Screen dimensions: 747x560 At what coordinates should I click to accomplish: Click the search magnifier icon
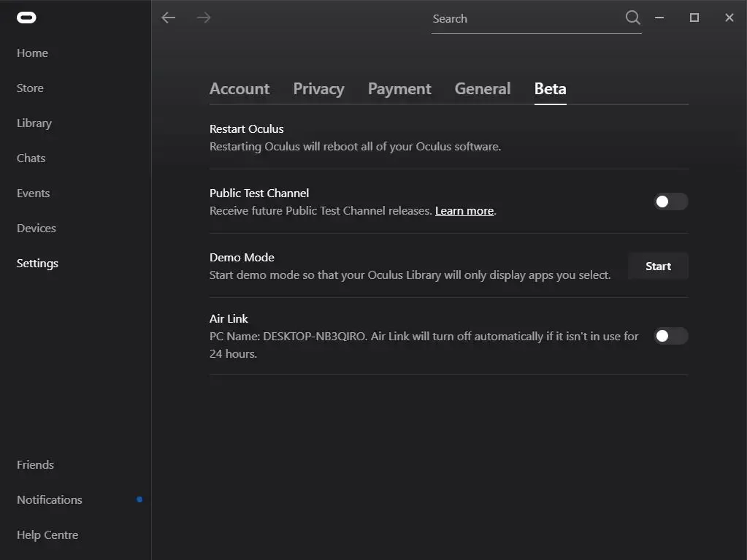[632, 18]
